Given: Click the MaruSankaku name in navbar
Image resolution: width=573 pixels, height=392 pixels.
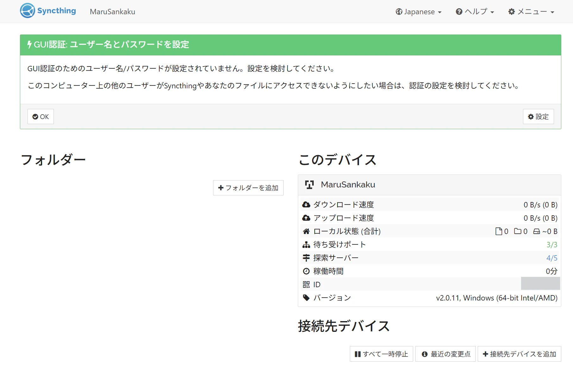Looking at the screenshot, I should point(112,12).
